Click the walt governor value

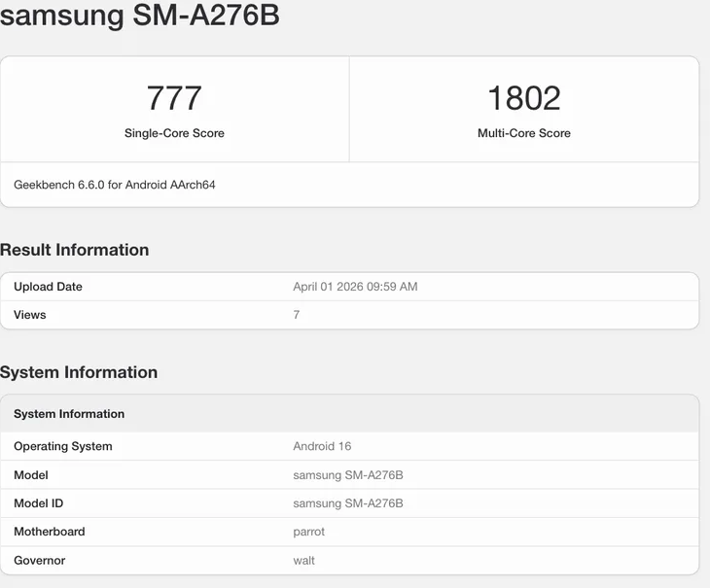pos(303,560)
